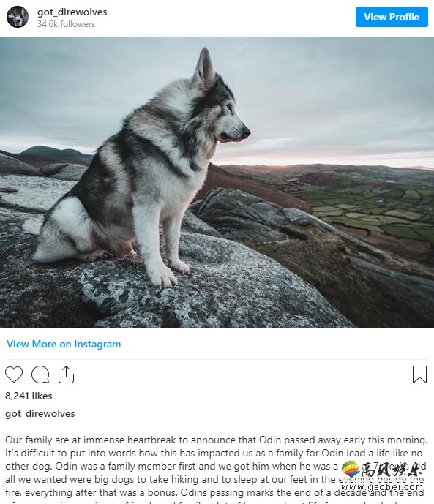Click the caption sentence announcing Odin passed away
The width and height of the screenshot is (434, 504).
217,440
